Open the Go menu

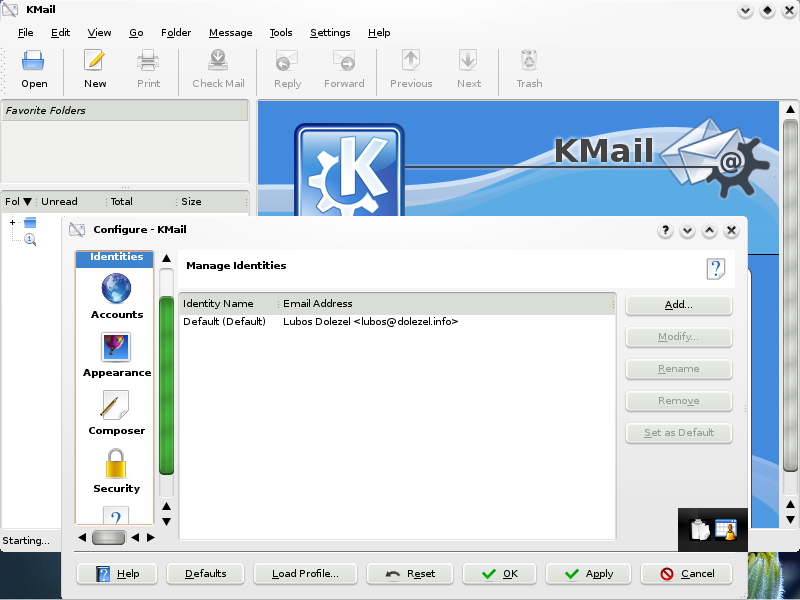click(x=136, y=33)
